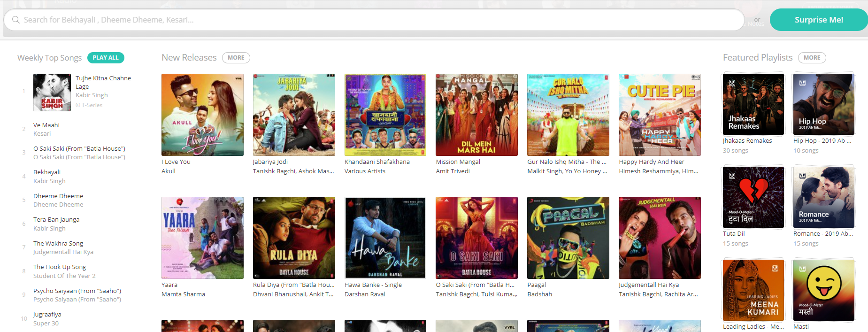
Task: Open I Love You album cover
Action: pyautogui.click(x=202, y=115)
